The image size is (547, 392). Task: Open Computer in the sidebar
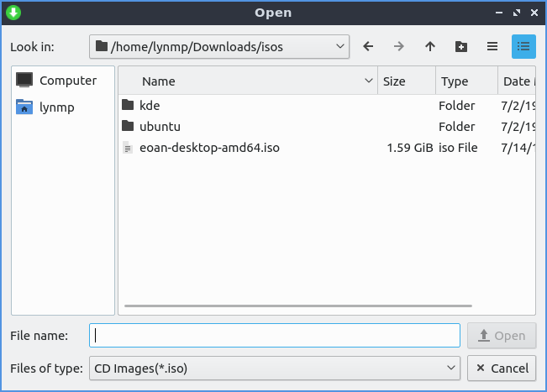(67, 81)
